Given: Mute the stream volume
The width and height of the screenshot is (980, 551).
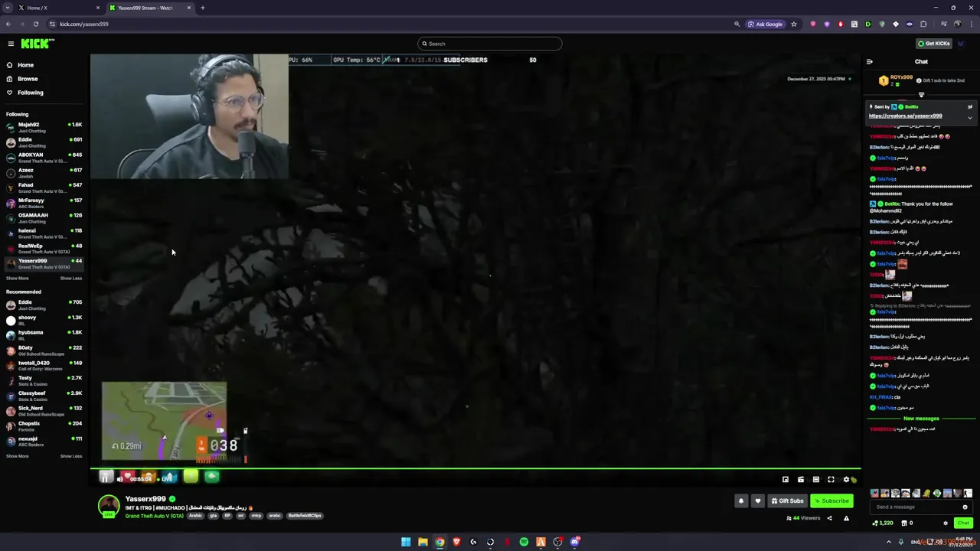Looking at the screenshot, I should point(120,479).
